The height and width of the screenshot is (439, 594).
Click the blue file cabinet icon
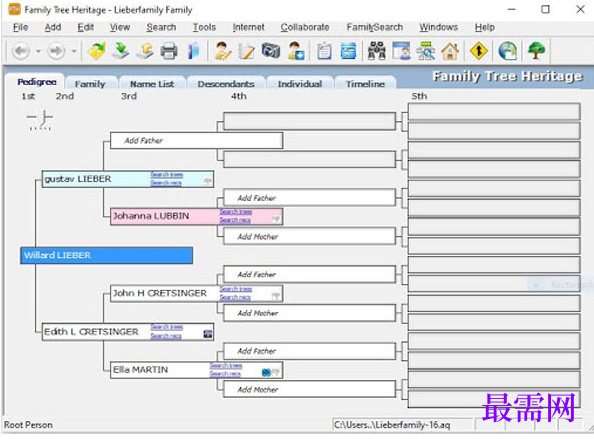tap(348, 51)
